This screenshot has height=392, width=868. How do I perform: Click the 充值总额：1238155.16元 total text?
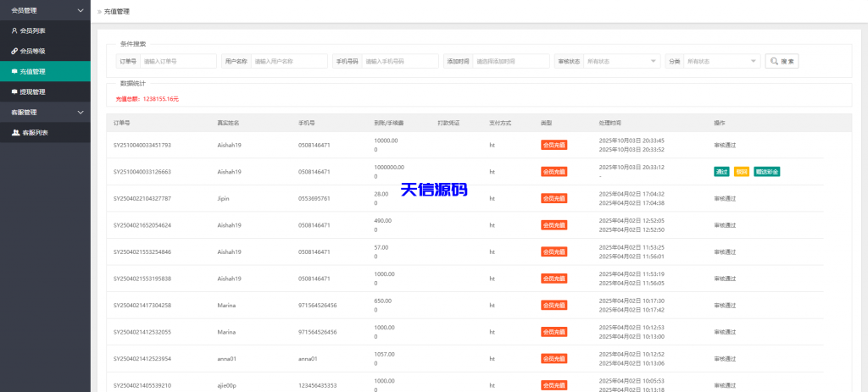147,99
